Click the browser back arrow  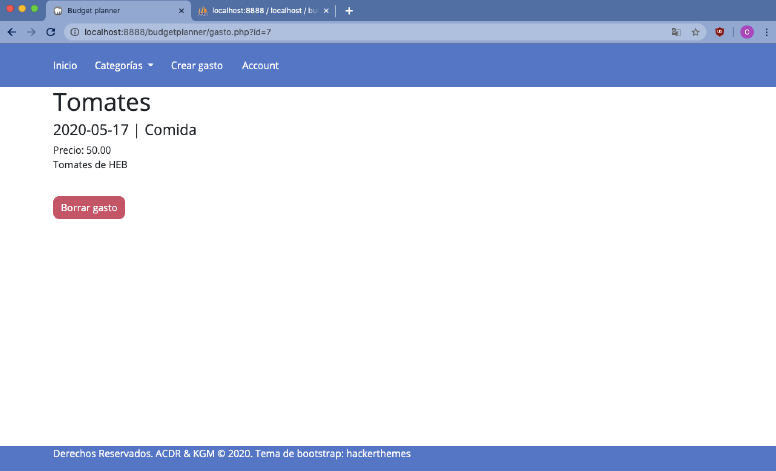click(x=11, y=32)
